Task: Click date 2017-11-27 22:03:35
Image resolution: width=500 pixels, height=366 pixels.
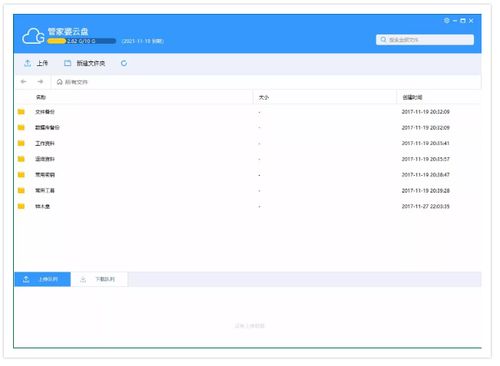Action: click(426, 206)
